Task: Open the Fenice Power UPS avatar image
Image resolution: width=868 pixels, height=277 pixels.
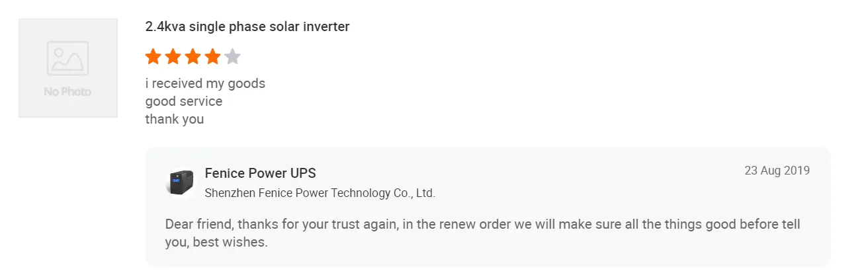Action: pos(181,182)
